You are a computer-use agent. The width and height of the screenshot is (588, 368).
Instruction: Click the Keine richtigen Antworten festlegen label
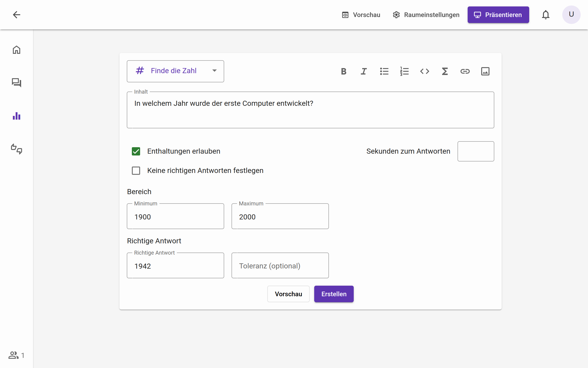tap(205, 171)
